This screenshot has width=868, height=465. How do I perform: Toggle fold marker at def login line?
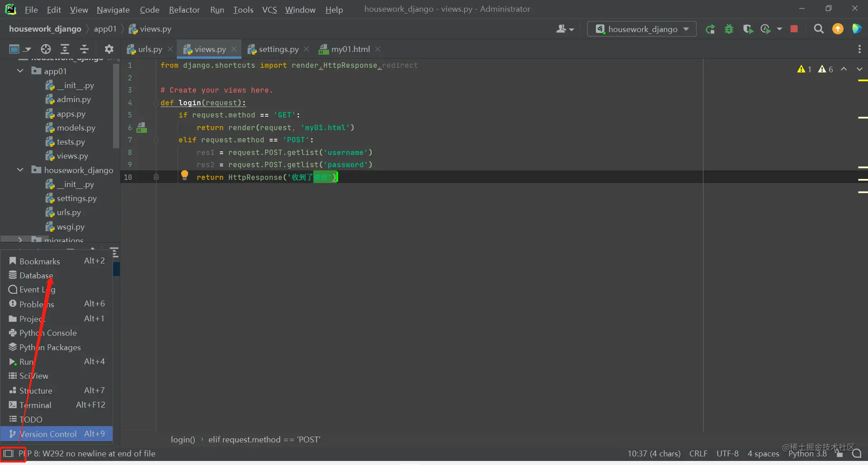pos(156,103)
